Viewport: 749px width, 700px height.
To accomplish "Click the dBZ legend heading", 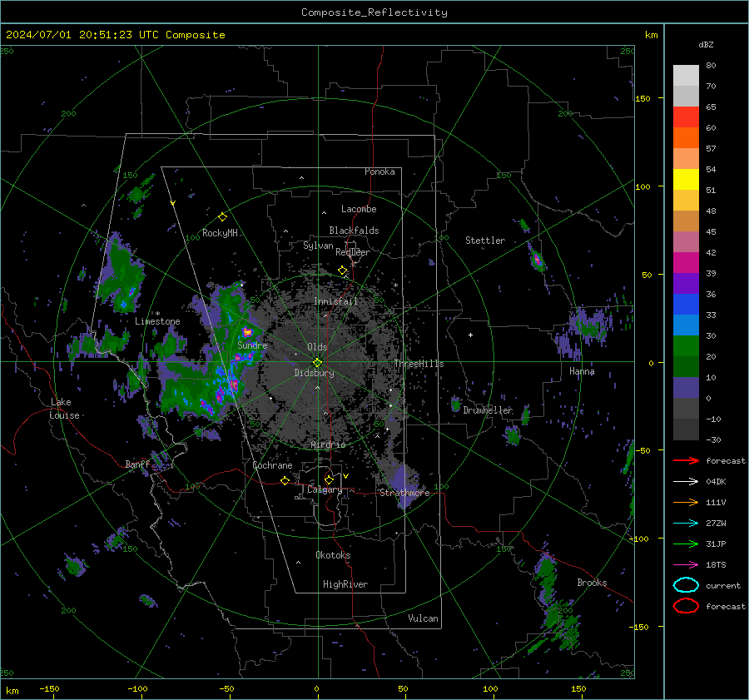I will point(706,45).
